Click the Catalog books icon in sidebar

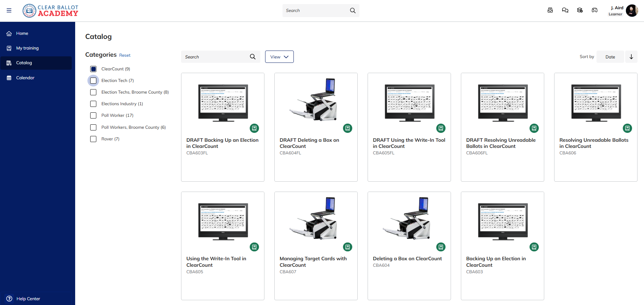click(x=9, y=63)
